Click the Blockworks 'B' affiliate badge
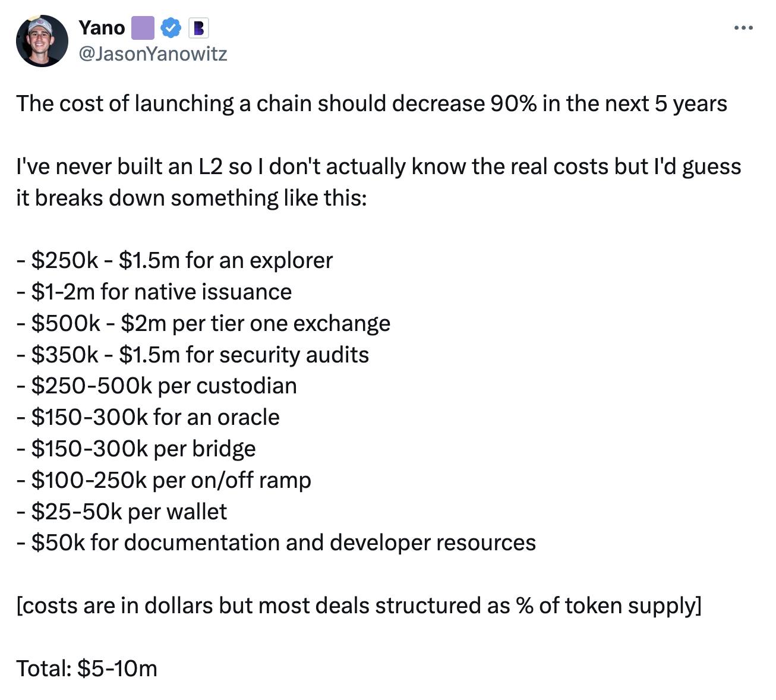The width and height of the screenshot is (776, 700). [x=198, y=27]
